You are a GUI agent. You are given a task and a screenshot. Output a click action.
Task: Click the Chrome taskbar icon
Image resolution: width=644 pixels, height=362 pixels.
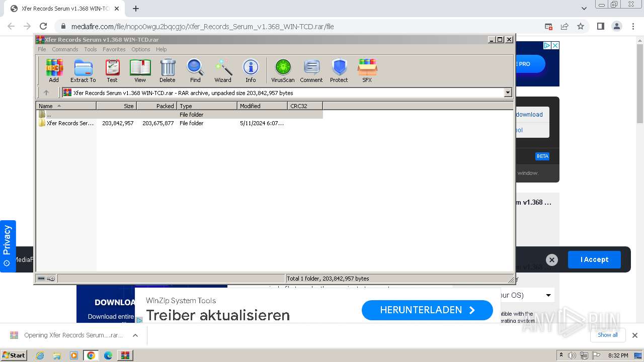(91, 355)
